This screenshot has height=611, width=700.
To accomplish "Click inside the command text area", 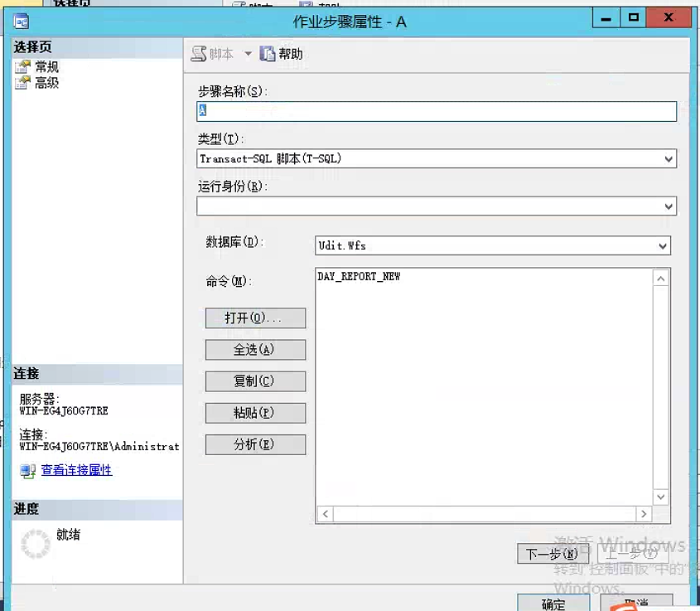I will 485,381.
